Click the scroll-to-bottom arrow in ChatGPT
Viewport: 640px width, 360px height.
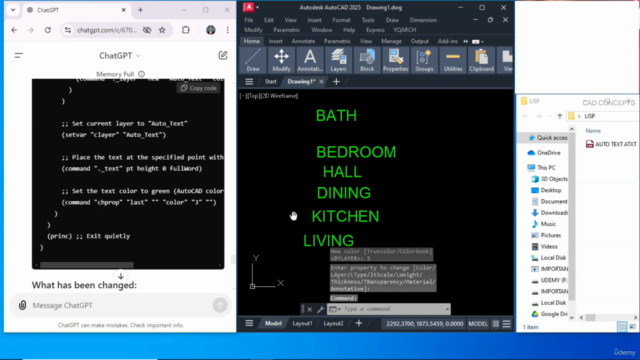click(120, 276)
